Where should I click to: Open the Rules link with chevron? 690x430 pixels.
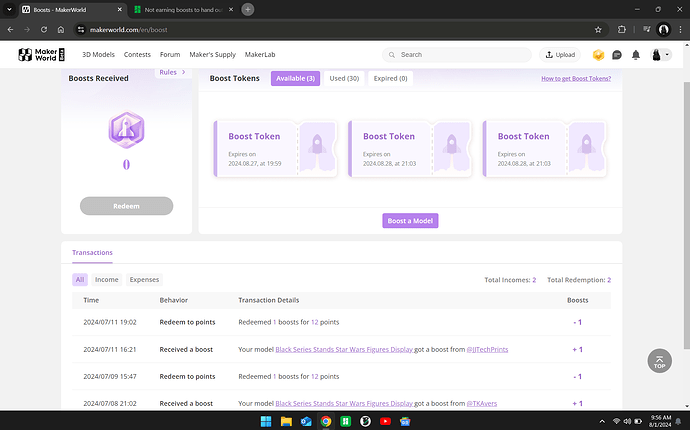click(x=172, y=72)
